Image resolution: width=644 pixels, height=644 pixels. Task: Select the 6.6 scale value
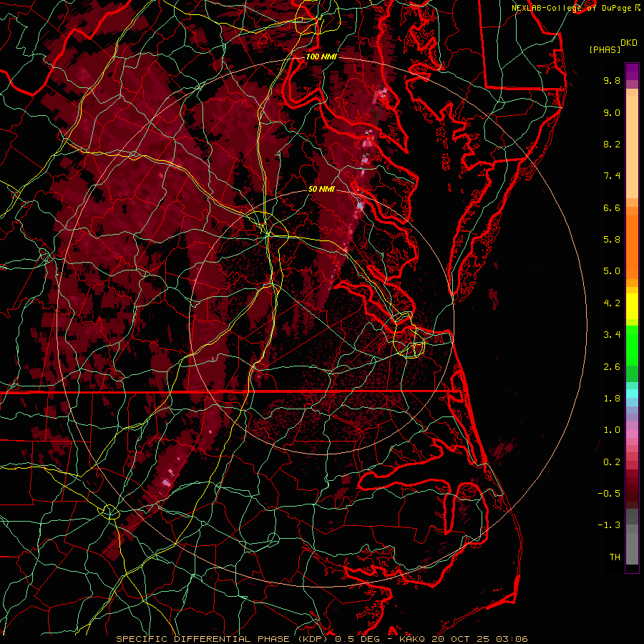tap(612, 208)
